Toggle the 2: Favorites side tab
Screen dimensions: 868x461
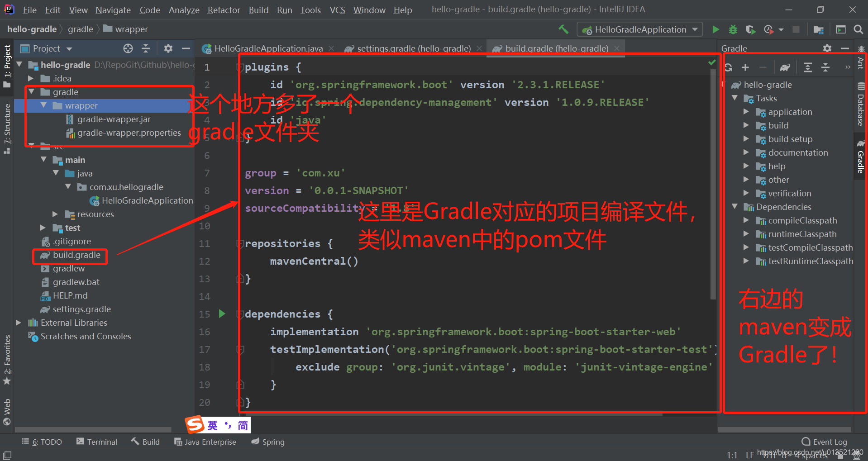[x=7, y=360]
